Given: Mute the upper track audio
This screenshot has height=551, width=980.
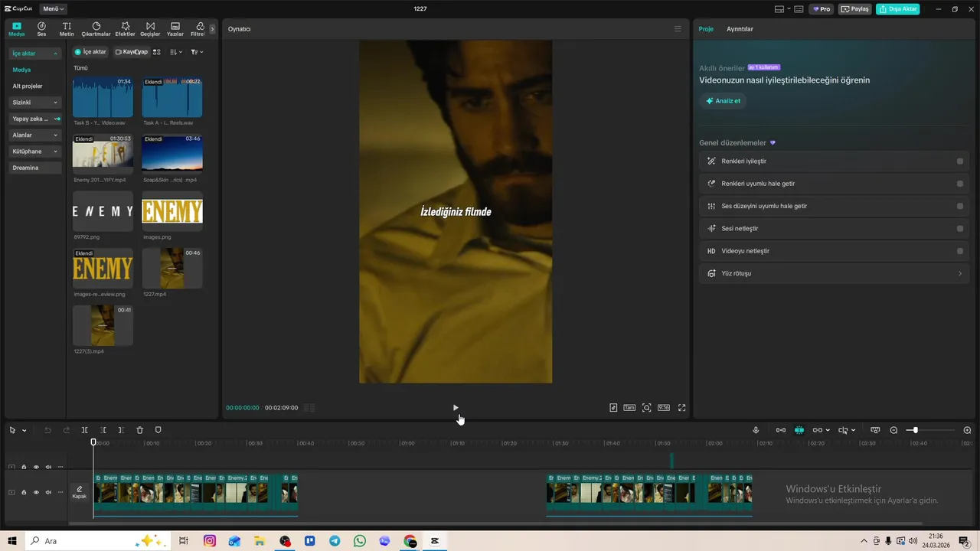Looking at the screenshot, I should point(48,467).
